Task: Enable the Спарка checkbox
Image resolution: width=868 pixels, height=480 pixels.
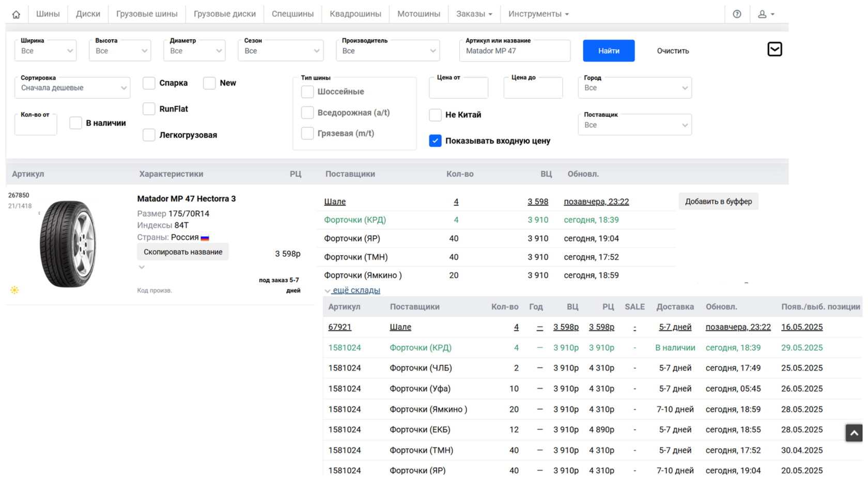Action: pos(149,83)
